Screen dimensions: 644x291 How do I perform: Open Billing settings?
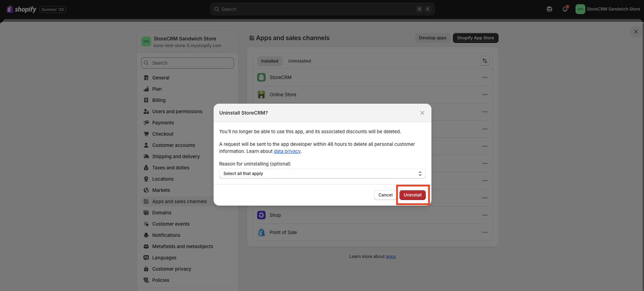(x=188, y=100)
